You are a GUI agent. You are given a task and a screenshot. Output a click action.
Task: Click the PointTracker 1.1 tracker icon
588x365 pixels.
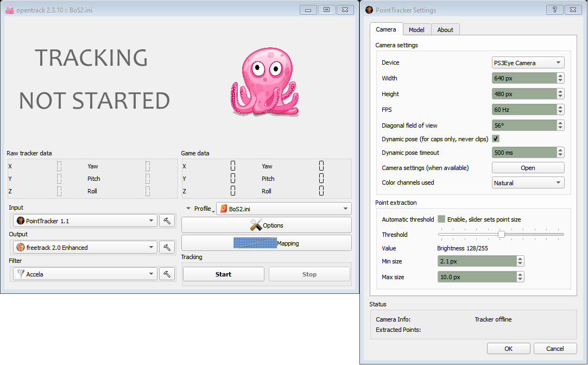21,221
